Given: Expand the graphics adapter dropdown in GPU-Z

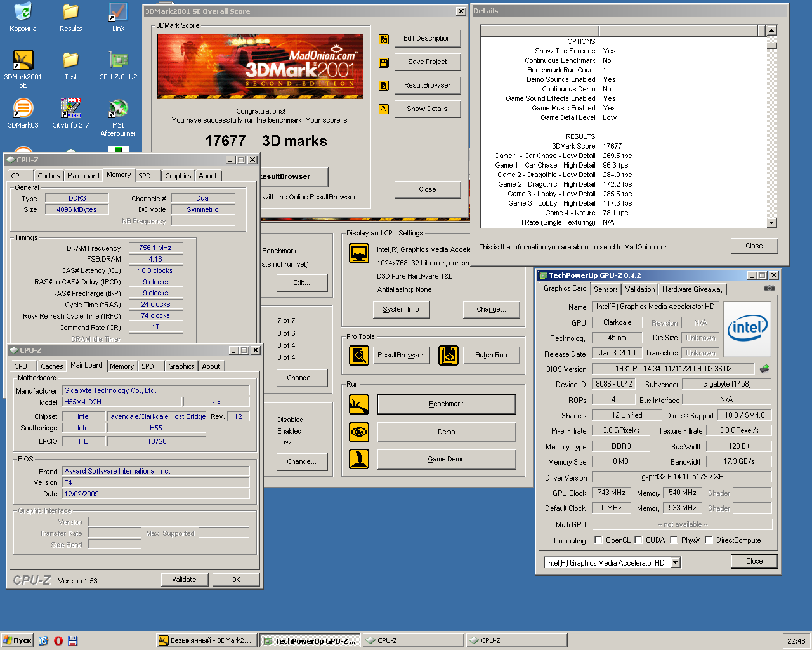Looking at the screenshot, I should [x=676, y=562].
